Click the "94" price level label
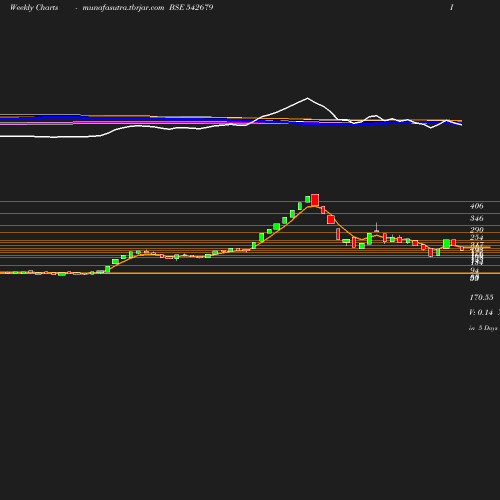500x500 pixels. 474,270
